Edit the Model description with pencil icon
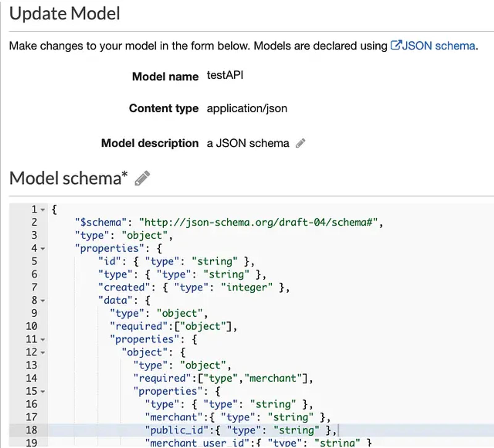 coord(300,143)
